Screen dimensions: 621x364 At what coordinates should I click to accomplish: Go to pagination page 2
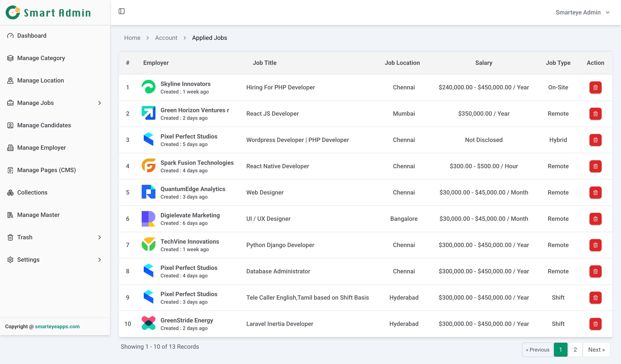pyautogui.click(x=575, y=350)
